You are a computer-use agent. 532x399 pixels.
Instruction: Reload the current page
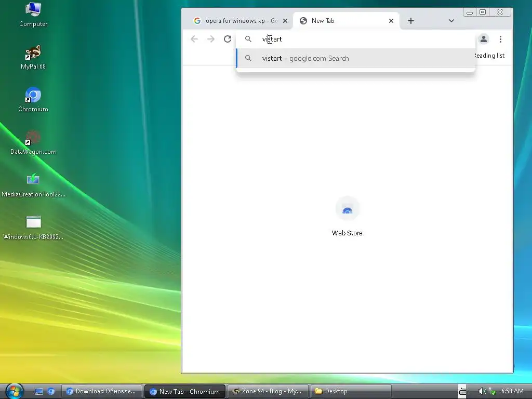(228, 39)
